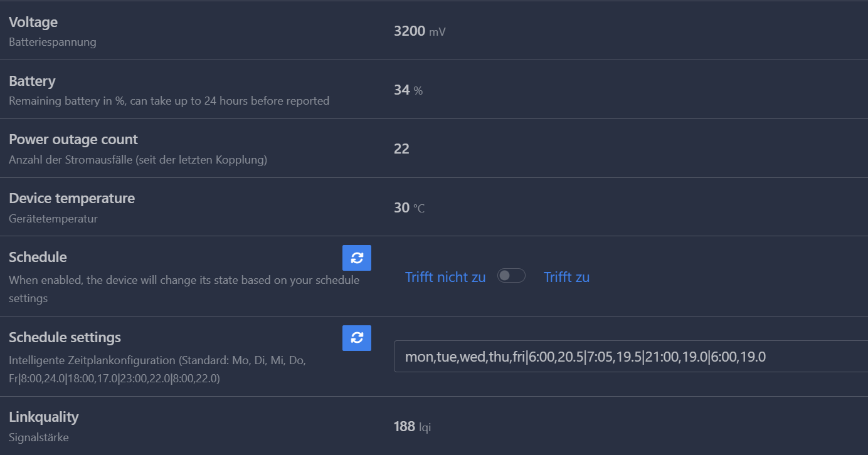868x455 pixels.
Task: Click the Batteriespannung description text
Action: pyautogui.click(x=53, y=42)
